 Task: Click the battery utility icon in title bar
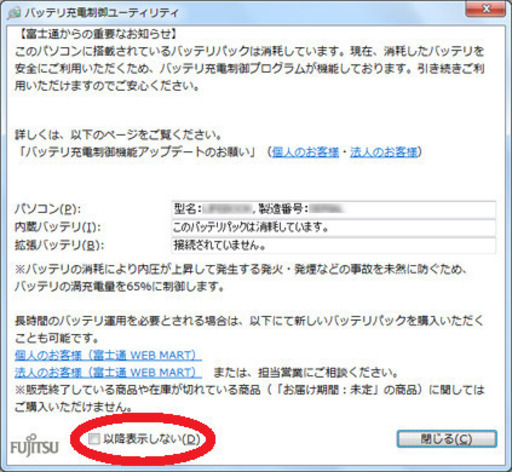[15, 13]
